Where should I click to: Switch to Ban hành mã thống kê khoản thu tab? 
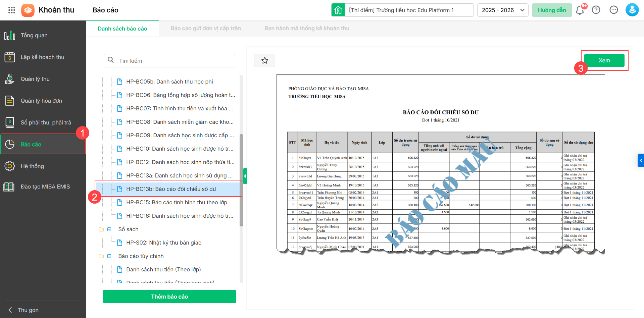click(x=307, y=29)
